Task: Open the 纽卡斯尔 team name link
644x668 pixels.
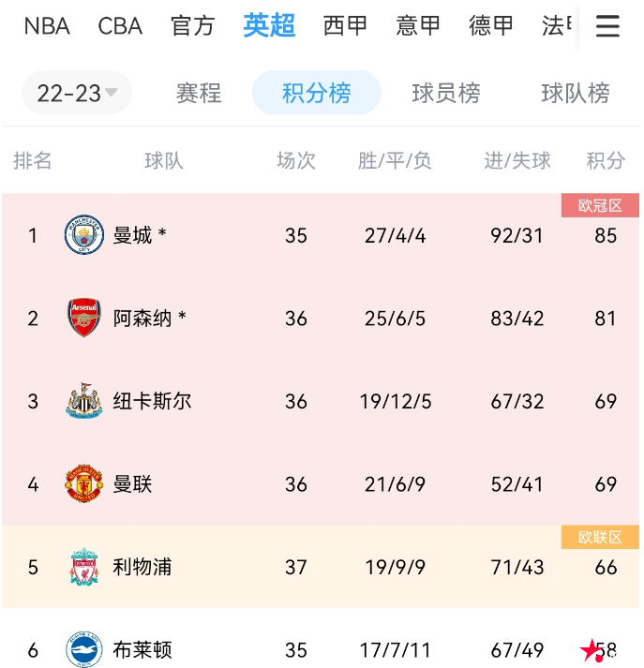Action: coord(152,401)
